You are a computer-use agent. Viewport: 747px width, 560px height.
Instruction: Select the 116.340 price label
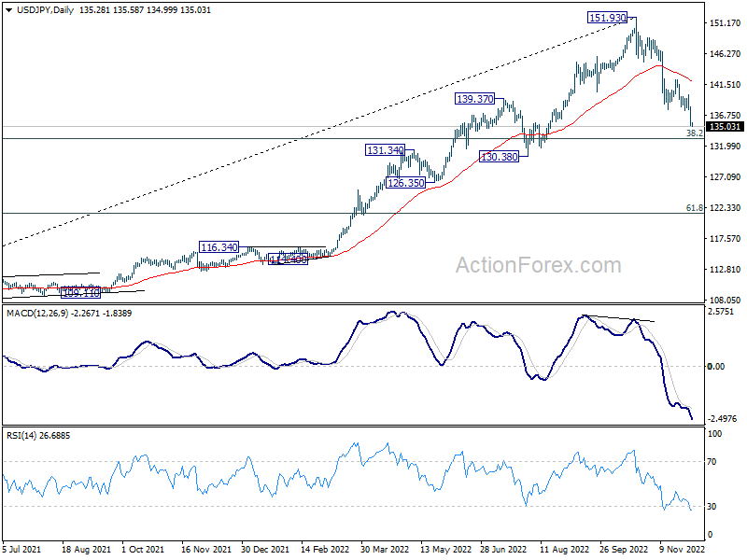click(218, 247)
